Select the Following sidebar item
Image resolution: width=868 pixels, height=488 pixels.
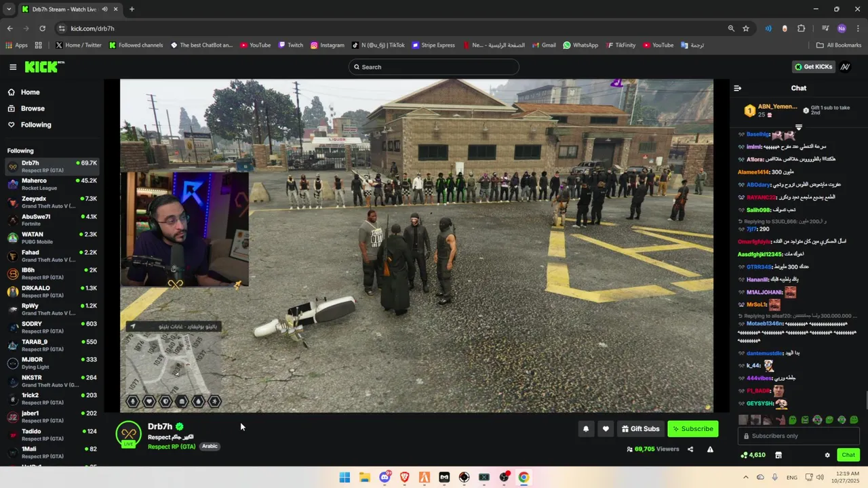[x=35, y=125]
